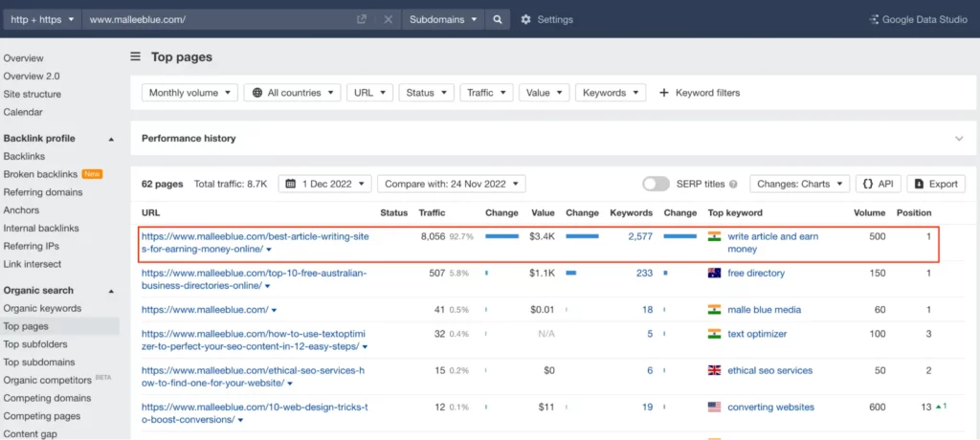980x440 pixels.
Task: Click value change bar for $1.1K row
Action: point(570,274)
